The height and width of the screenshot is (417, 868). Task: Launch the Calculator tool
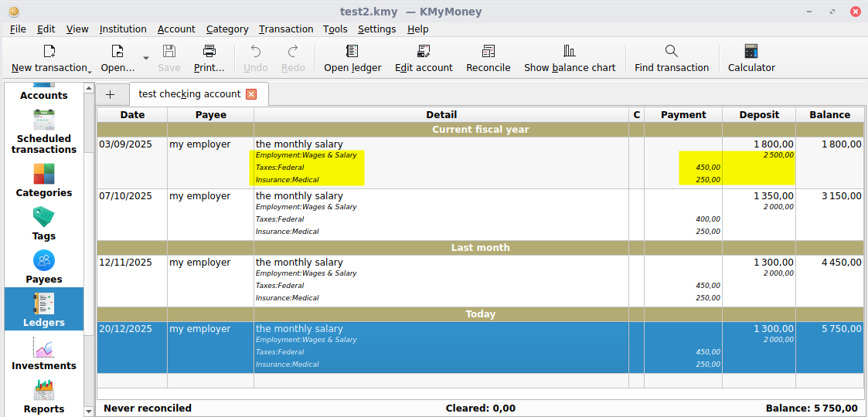pos(751,52)
